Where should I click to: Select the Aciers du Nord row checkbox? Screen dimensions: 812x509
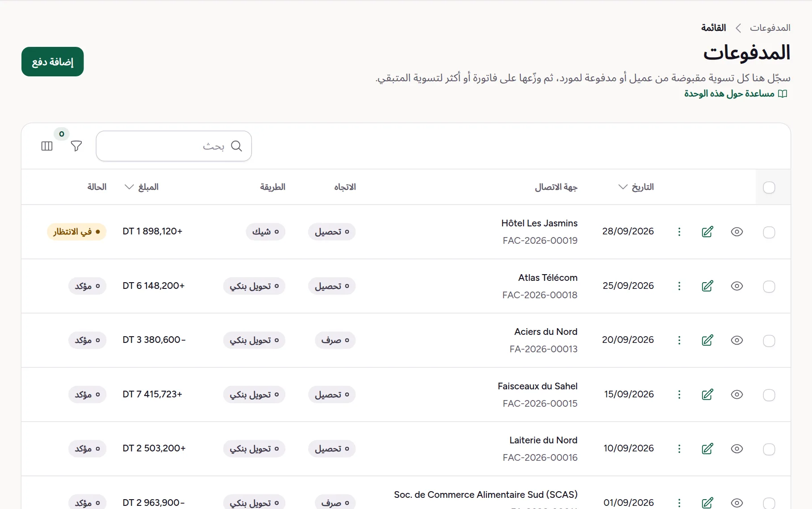(769, 341)
